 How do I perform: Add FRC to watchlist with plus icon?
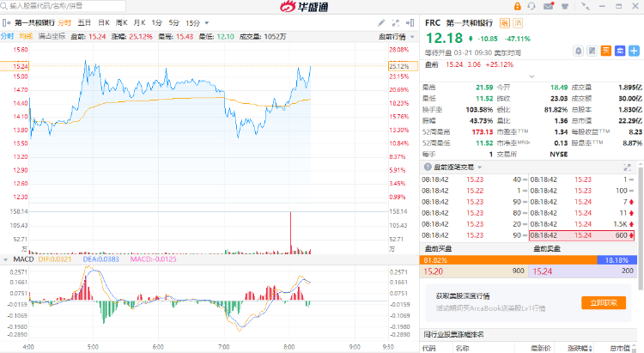point(635,51)
